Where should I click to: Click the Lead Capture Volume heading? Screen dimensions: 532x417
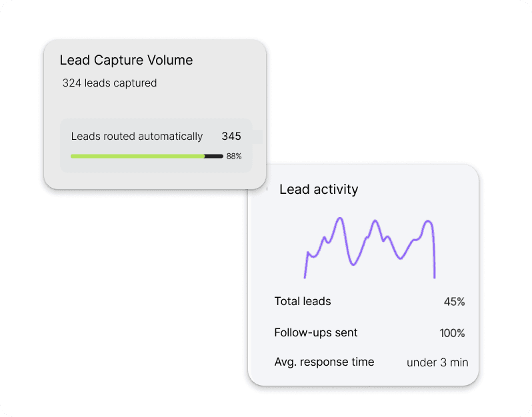pyautogui.click(x=126, y=60)
